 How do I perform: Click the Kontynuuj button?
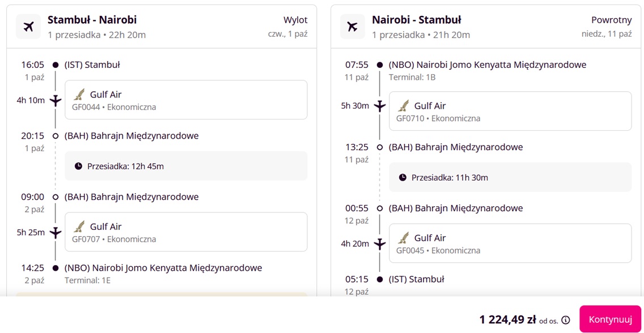point(610,319)
